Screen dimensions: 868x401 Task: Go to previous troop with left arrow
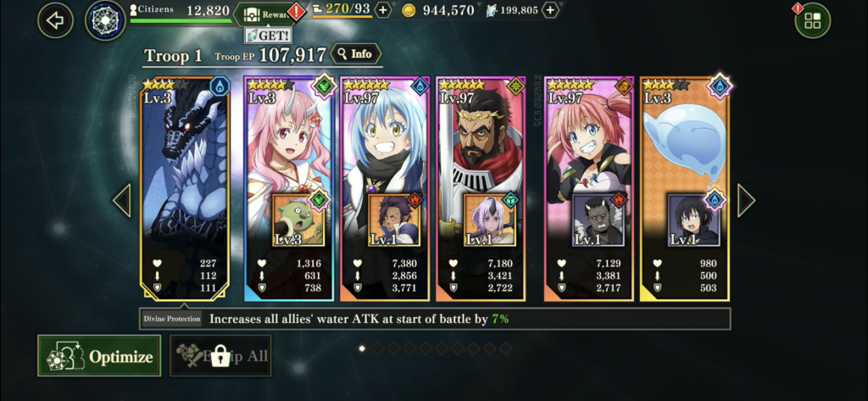click(122, 200)
